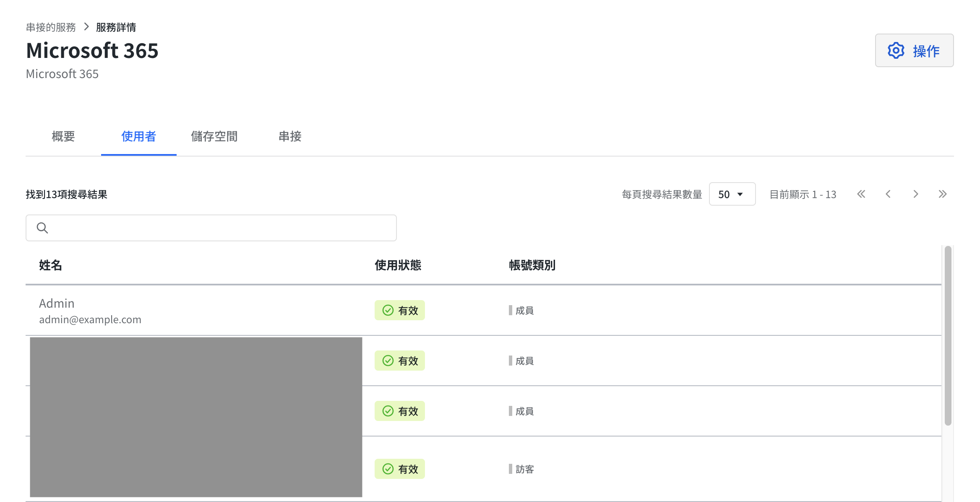The image size is (980, 502).
Task: Switch to the 串接 tab
Action: point(290,136)
